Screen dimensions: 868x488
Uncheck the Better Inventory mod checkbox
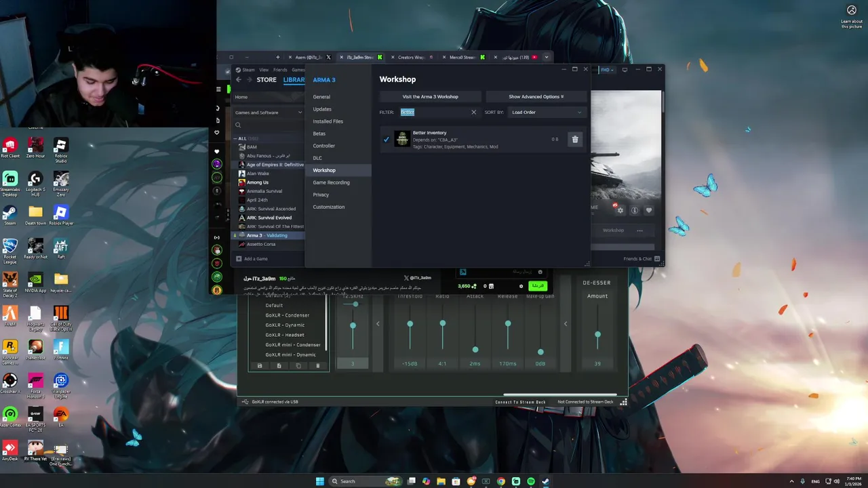[x=387, y=140]
